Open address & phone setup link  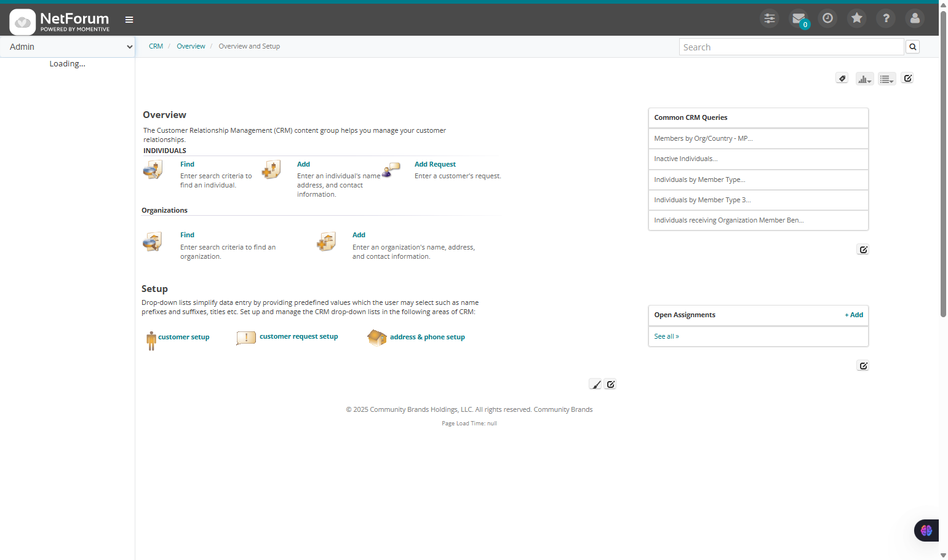pyautogui.click(x=428, y=337)
